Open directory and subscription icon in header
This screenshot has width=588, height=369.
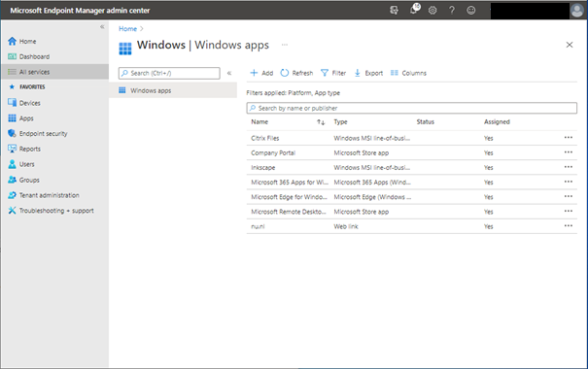pos(394,10)
